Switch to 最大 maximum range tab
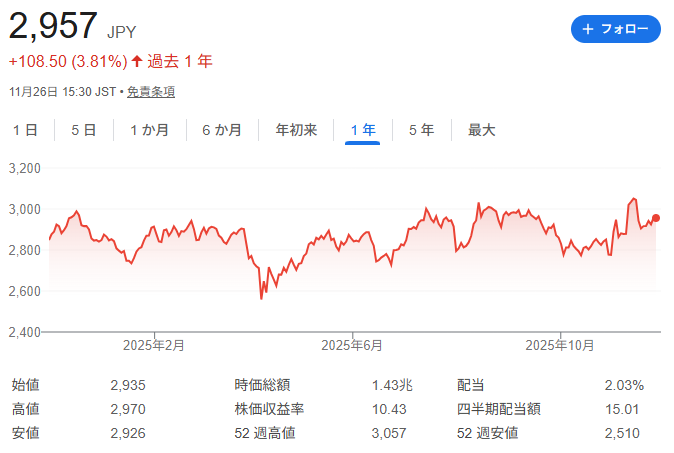 click(x=481, y=130)
